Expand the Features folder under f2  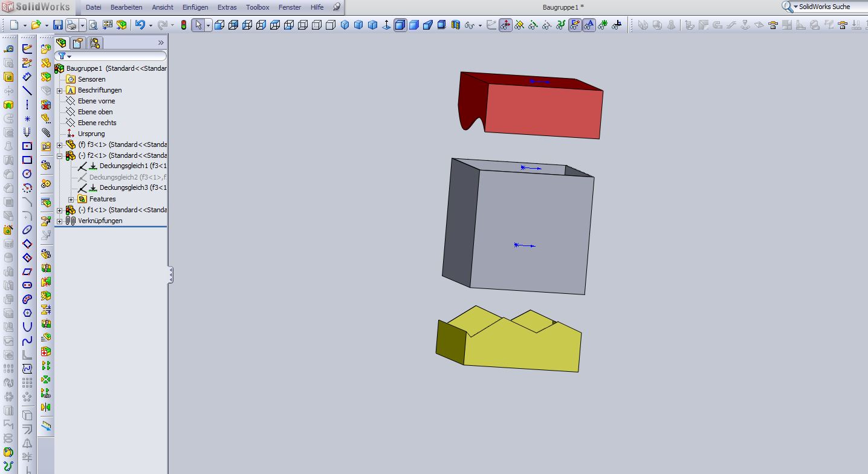71,200
